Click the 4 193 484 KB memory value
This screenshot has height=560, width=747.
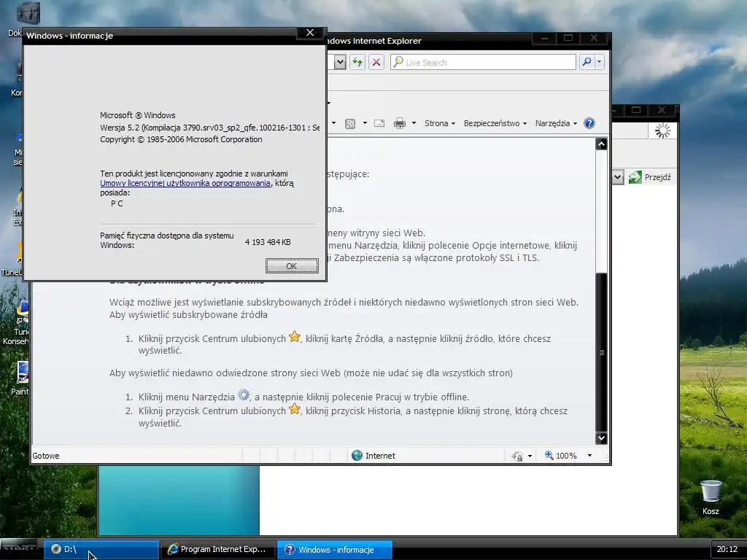tap(268, 242)
